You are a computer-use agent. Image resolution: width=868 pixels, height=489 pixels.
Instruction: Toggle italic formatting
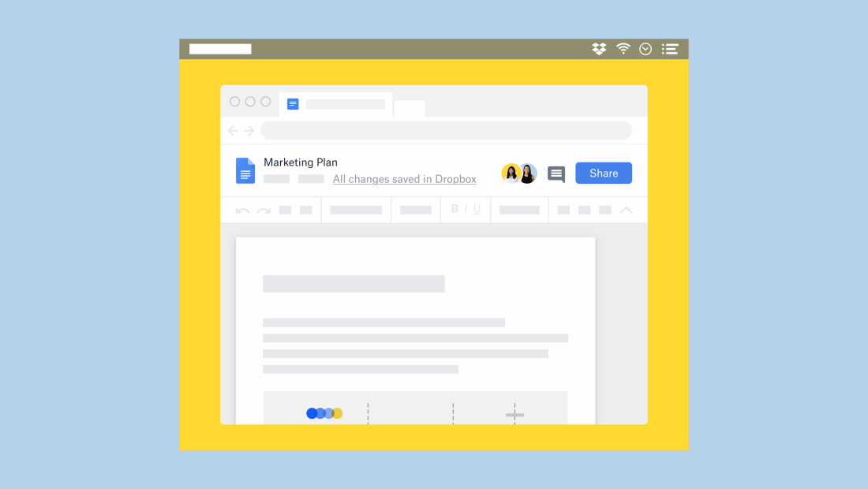pos(466,209)
